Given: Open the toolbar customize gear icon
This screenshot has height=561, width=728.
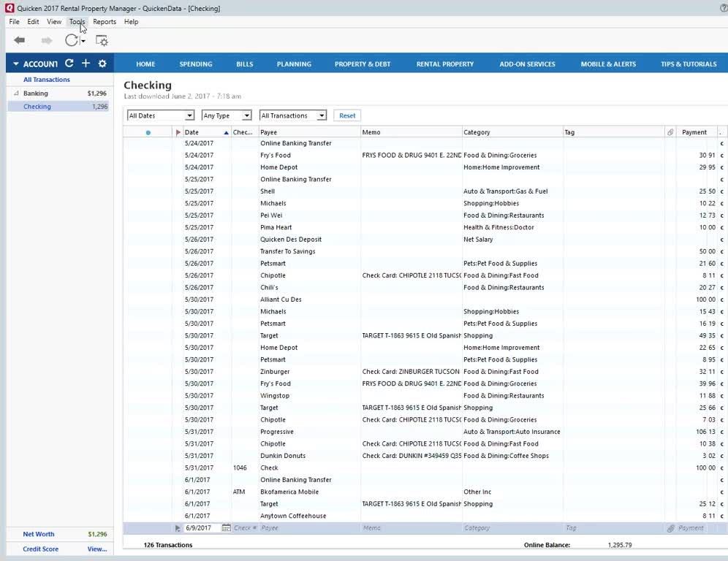Looking at the screenshot, I should 102,41.
